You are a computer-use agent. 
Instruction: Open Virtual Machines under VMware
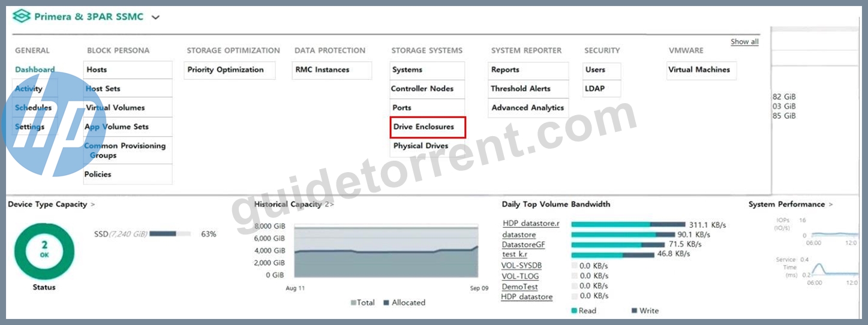point(701,70)
